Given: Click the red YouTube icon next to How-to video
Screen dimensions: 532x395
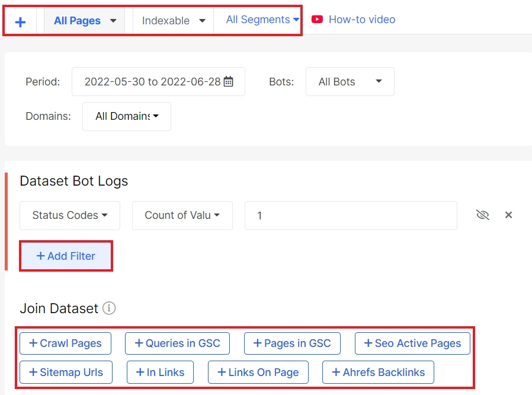Looking at the screenshot, I should [x=317, y=19].
